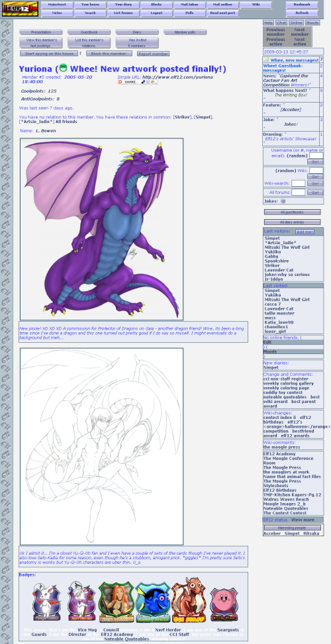Select the Academy Director fish badge

153,602
